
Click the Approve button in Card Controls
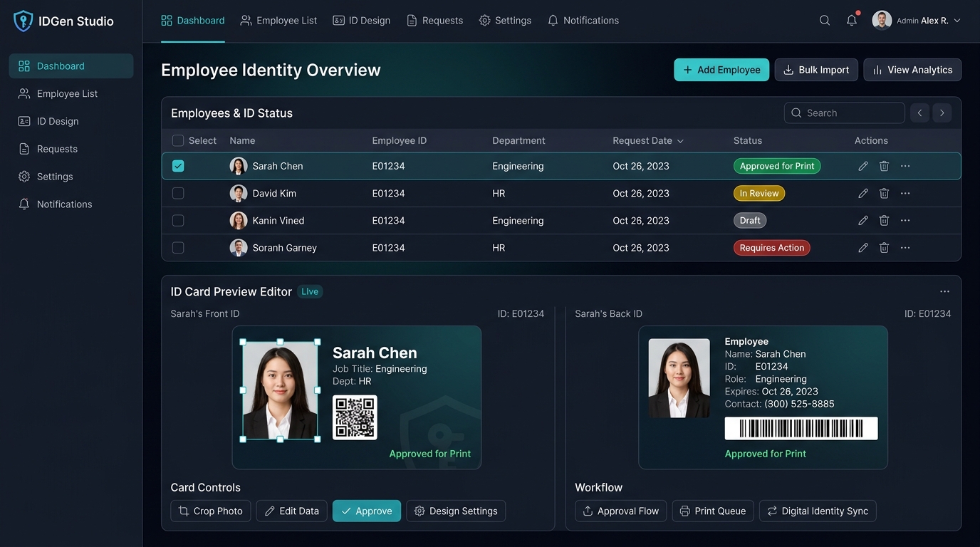(x=367, y=511)
